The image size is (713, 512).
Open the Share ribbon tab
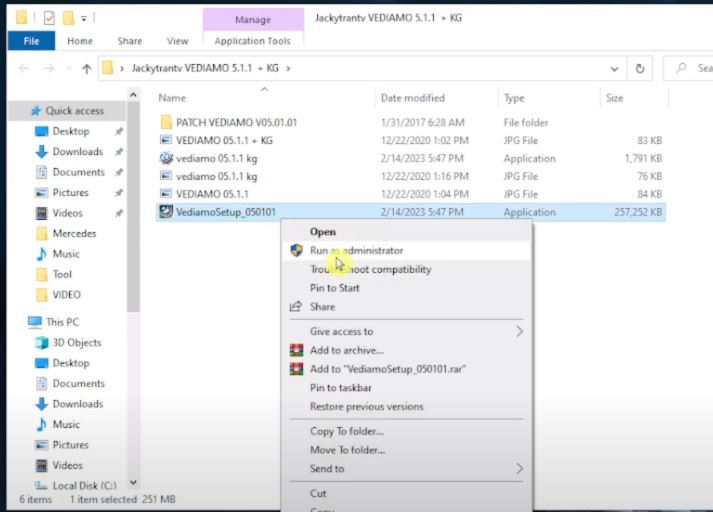pyautogui.click(x=130, y=41)
